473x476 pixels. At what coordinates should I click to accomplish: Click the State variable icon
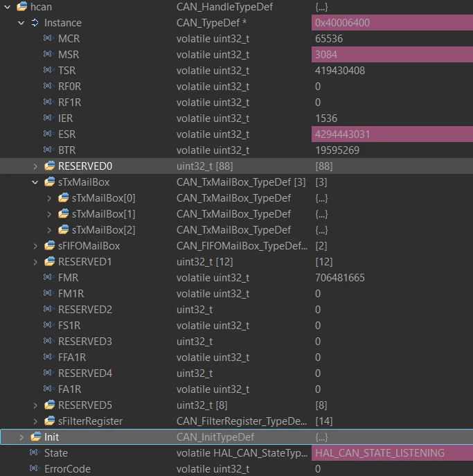pyautogui.click(x=35, y=452)
